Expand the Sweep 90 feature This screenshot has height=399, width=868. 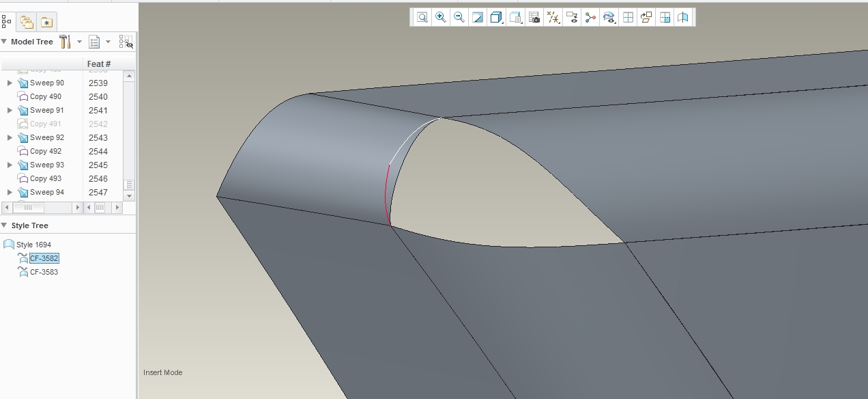[x=10, y=83]
